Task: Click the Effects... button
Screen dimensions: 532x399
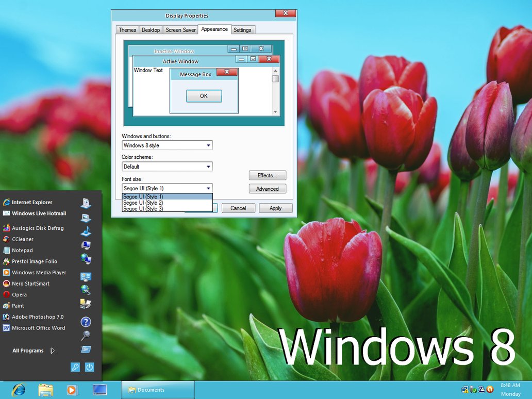Action: (267, 175)
